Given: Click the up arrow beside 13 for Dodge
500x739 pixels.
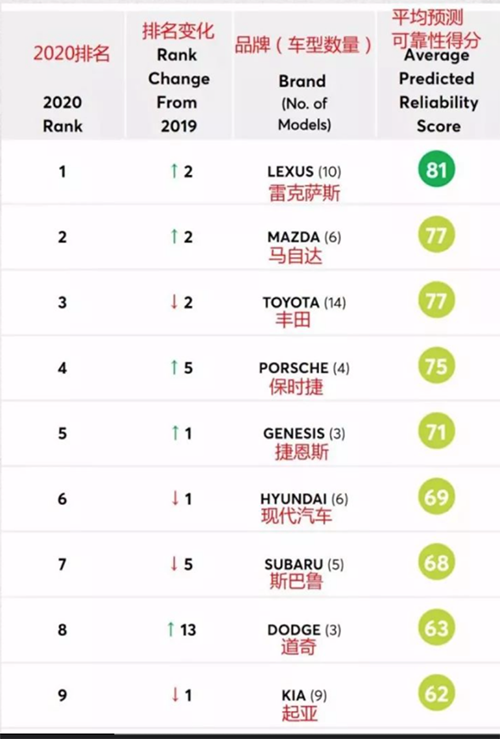Looking at the screenshot, I should (171, 629).
